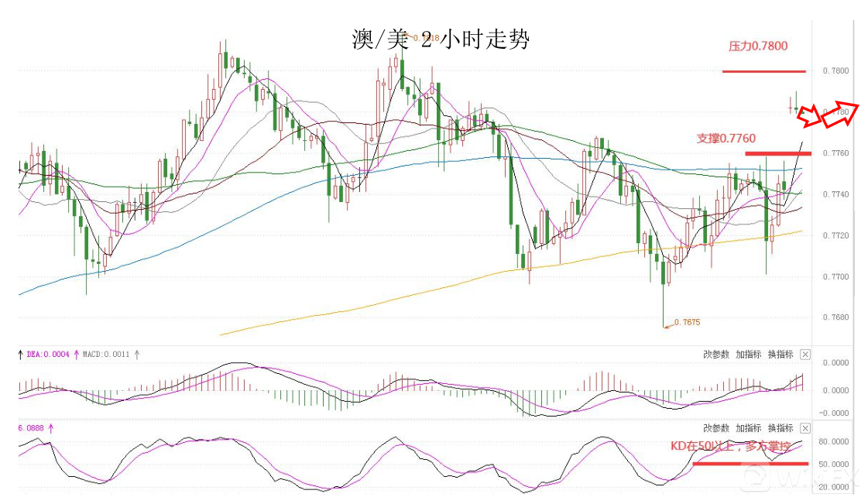This screenshot has height=504, width=868.
Task: Click the magenta arrow after DEA:0.0004
Action: pos(77,355)
